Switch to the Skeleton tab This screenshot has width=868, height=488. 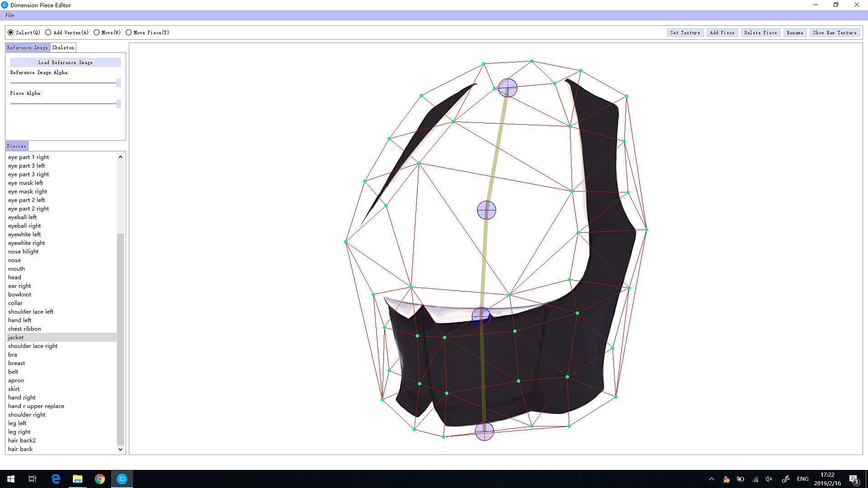coord(63,47)
